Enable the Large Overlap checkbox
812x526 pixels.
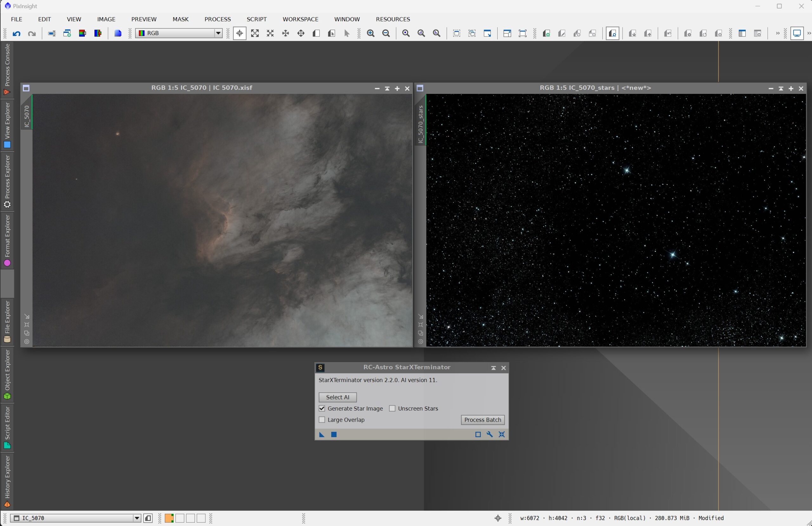[322, 420]
